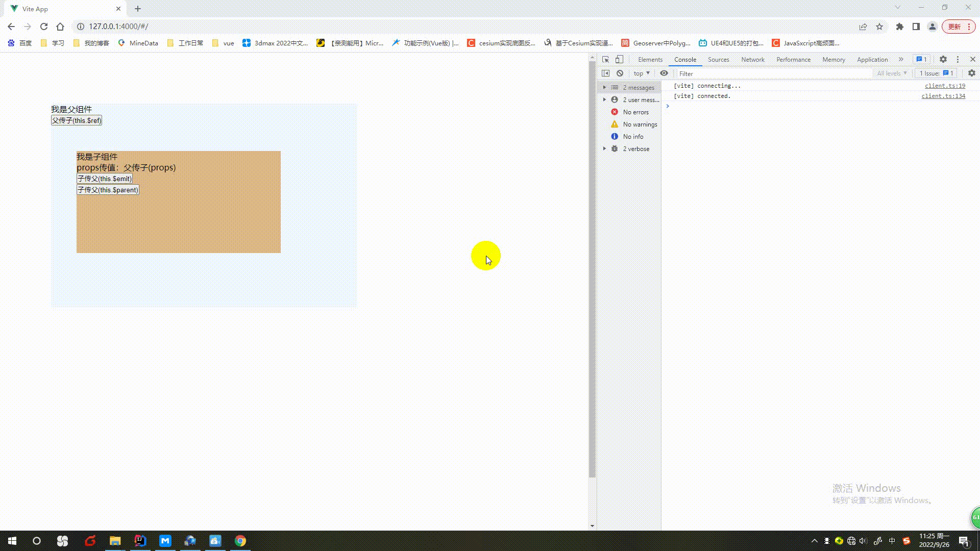Screen dimensions: 980x551
Task: Open the client.ts:19 source link
Action: 944,85
